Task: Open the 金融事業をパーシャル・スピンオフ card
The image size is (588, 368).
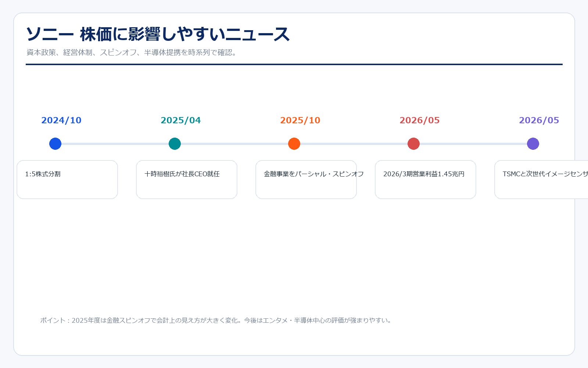Action: 306,180
